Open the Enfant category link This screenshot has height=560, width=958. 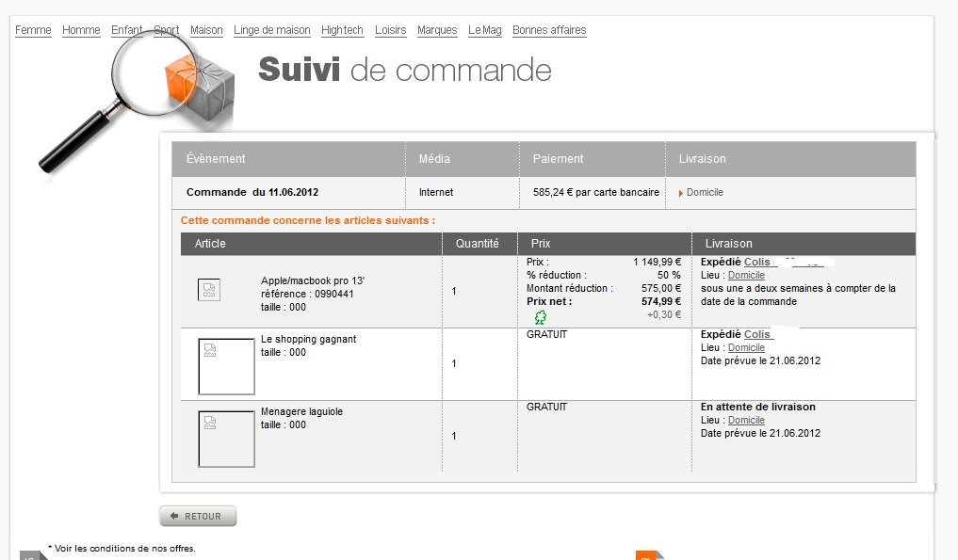click(x=126, y=30)
